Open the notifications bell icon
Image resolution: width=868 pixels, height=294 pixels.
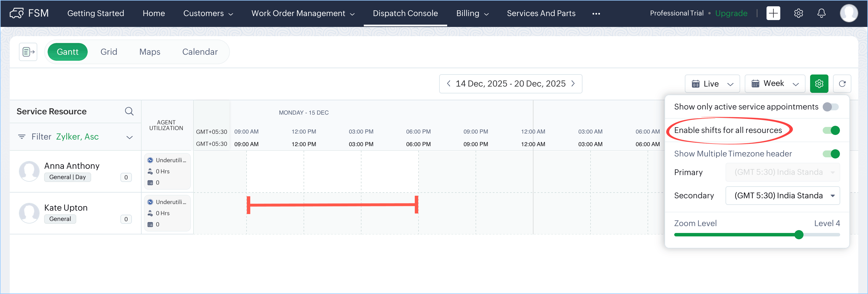[821, 13]
